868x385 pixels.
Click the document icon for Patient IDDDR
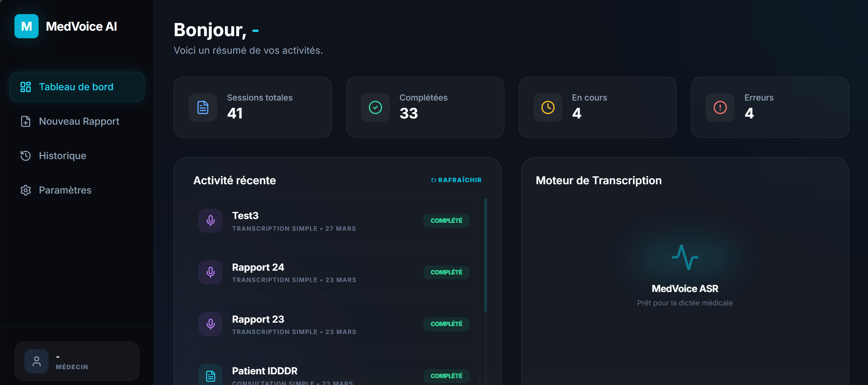[x=210, y=375]
